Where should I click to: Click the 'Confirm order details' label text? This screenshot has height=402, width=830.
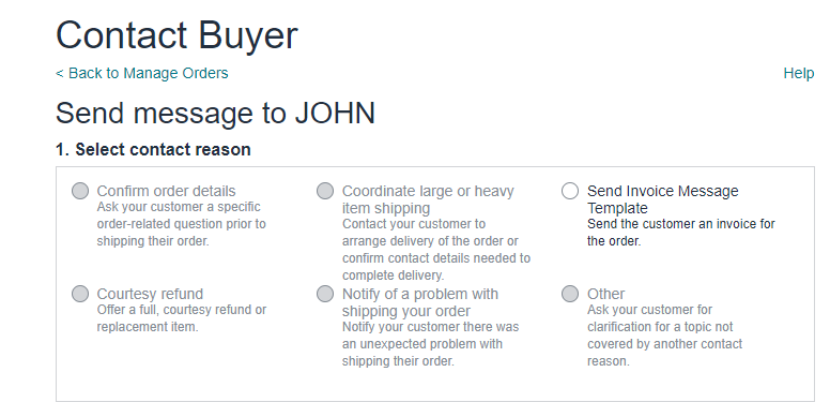[166, 191]
